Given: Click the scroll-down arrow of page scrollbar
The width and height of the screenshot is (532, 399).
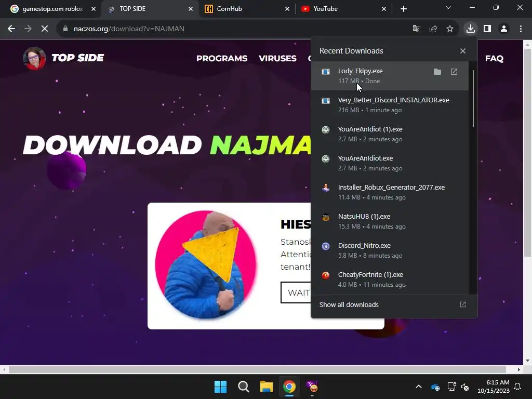Looking at the screenshot, I should click(x=527, y=361).
